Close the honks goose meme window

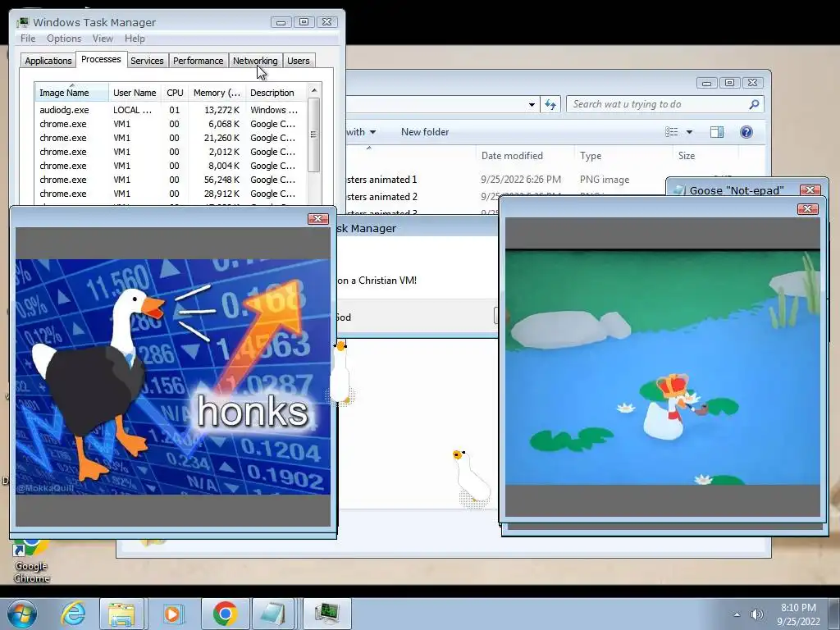(317, 218)
